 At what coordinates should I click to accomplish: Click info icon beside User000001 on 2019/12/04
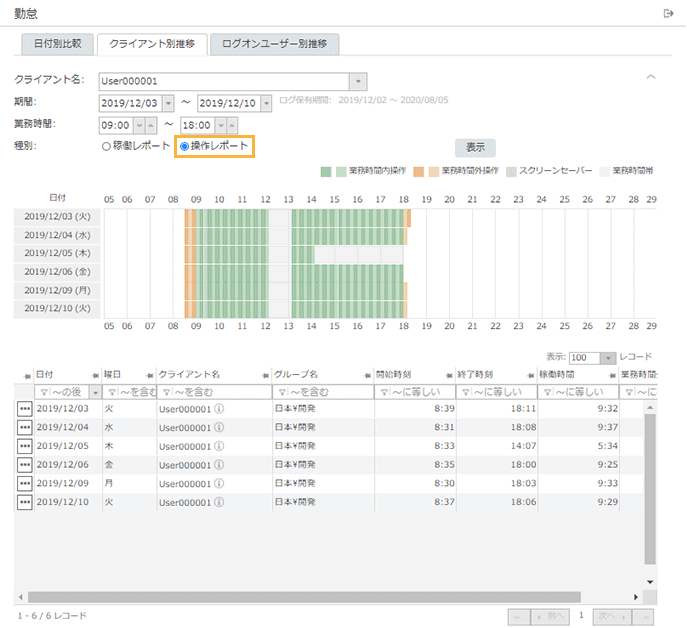pyautogui.click(x=218, y=428)
